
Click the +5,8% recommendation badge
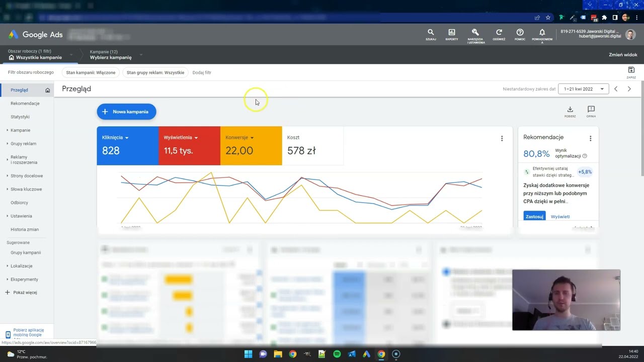tap(585, 172)
